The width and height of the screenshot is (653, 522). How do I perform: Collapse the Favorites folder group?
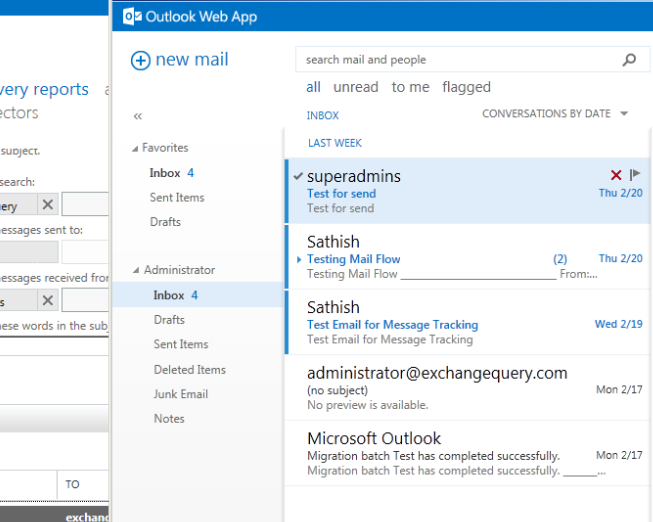[x=135, y=149]
